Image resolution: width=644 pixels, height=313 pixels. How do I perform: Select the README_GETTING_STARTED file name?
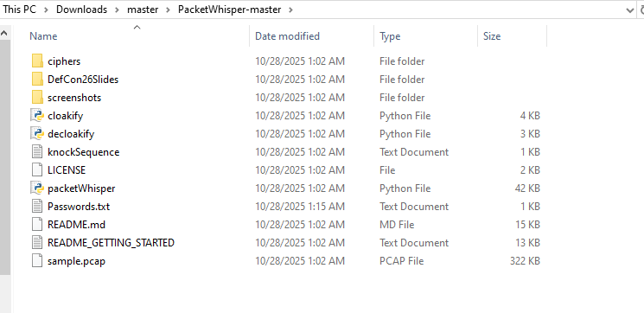point(111,243)
